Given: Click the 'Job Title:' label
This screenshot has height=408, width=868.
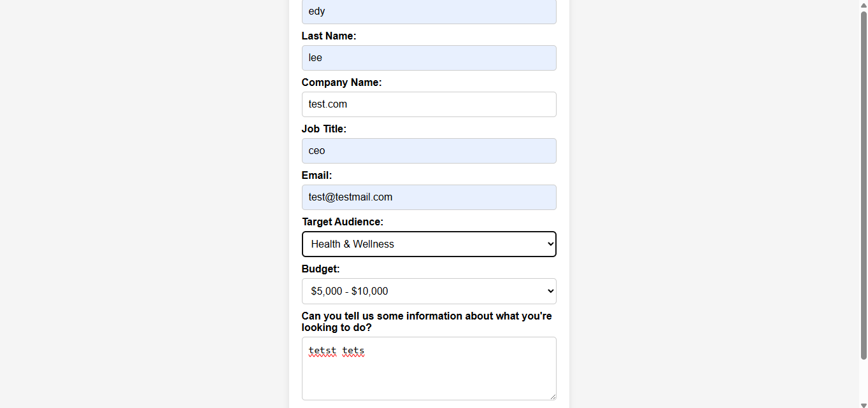Looking at the screenshot, I should coord(324,129).
